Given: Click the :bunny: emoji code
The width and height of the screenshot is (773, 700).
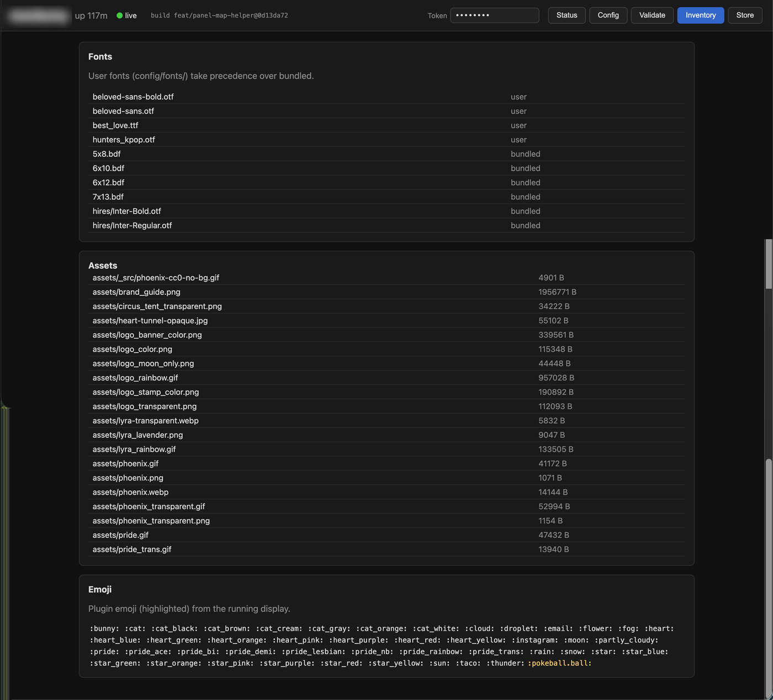Looking at the screenshot, I should pyautogui.click(x=105, y=629).
